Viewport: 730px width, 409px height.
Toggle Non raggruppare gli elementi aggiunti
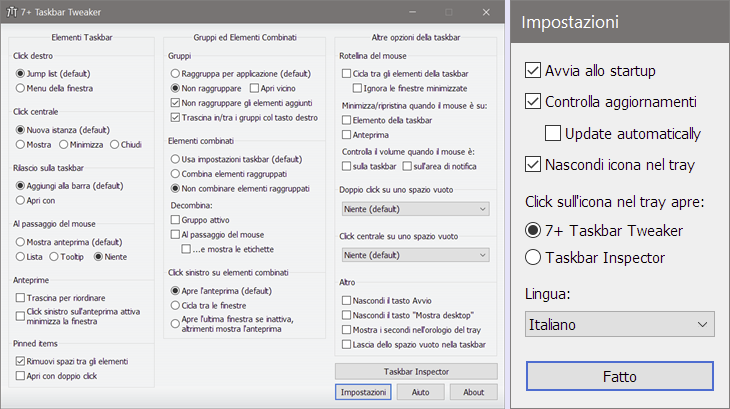pyautogui.click(x=175, y=103)
